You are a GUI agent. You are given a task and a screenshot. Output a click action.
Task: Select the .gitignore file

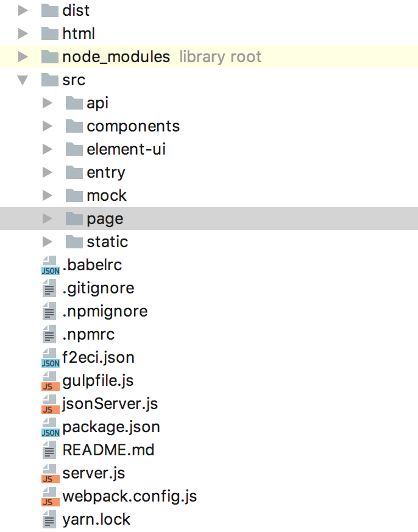[97, 288]
